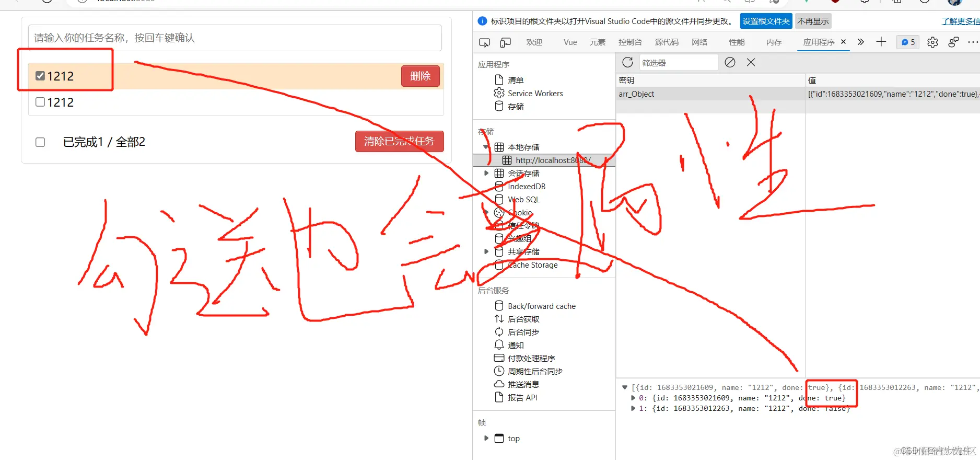Expand the 共享存储 tree node
The image size is (980, 460).
pyautogui.click(x=486, y=251)
